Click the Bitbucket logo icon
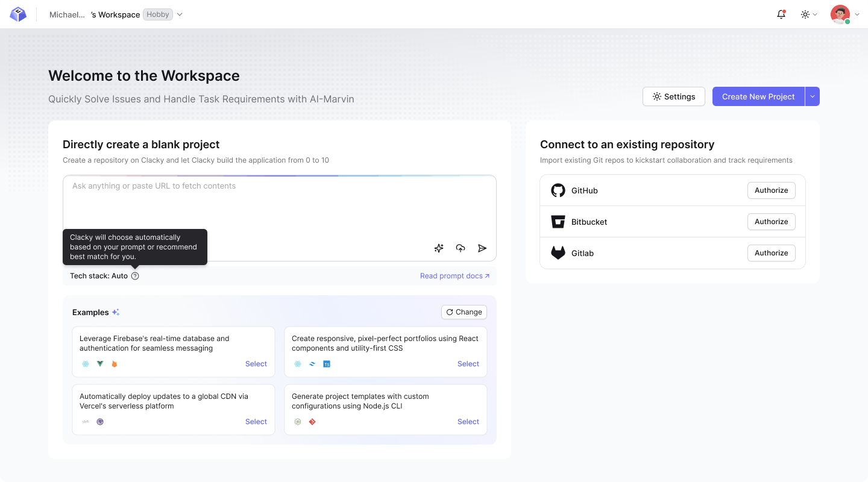Viewport: 868px width, 482px height. click(558, 222)
